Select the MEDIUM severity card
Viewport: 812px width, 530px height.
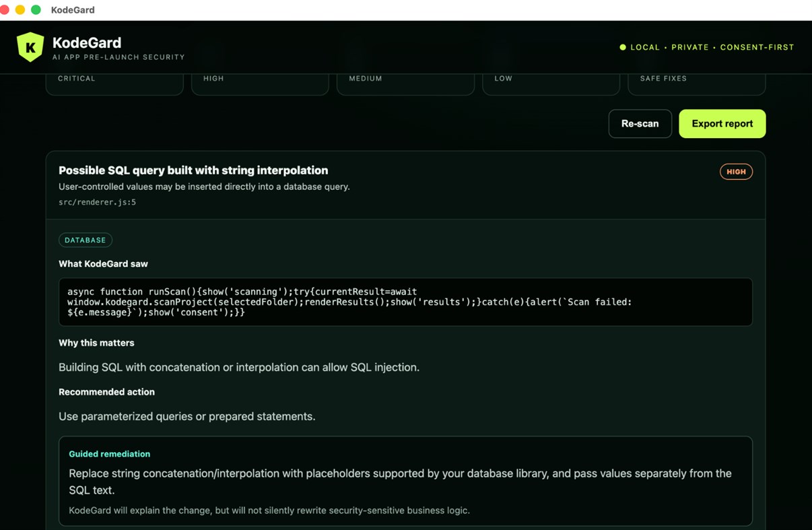pyautogui.click(x=405, y=84)
